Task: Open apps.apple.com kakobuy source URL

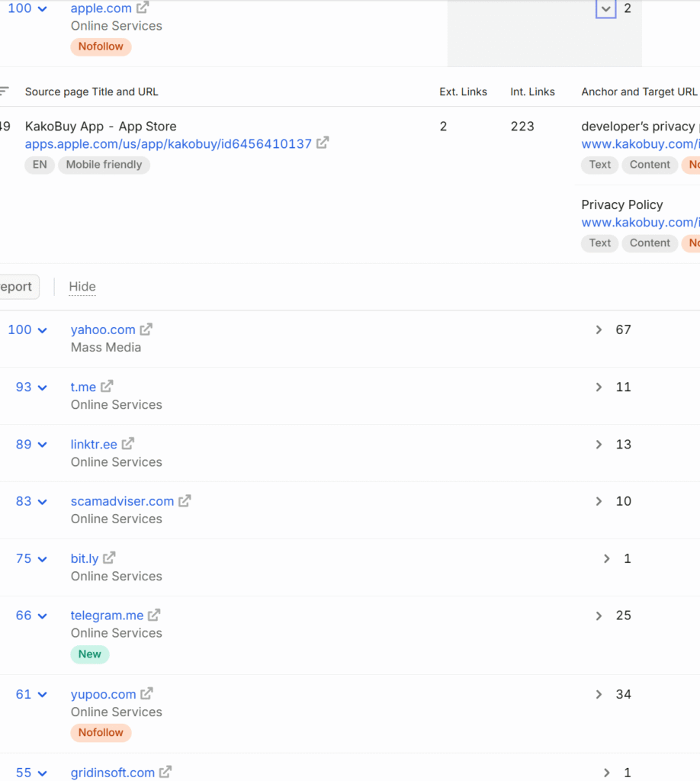Action: tap(169, 144)
